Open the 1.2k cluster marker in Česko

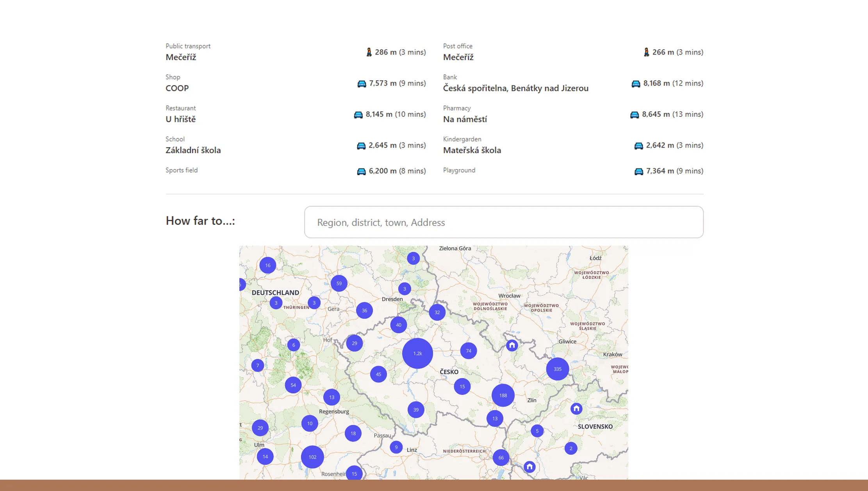[x=417, y=353]
